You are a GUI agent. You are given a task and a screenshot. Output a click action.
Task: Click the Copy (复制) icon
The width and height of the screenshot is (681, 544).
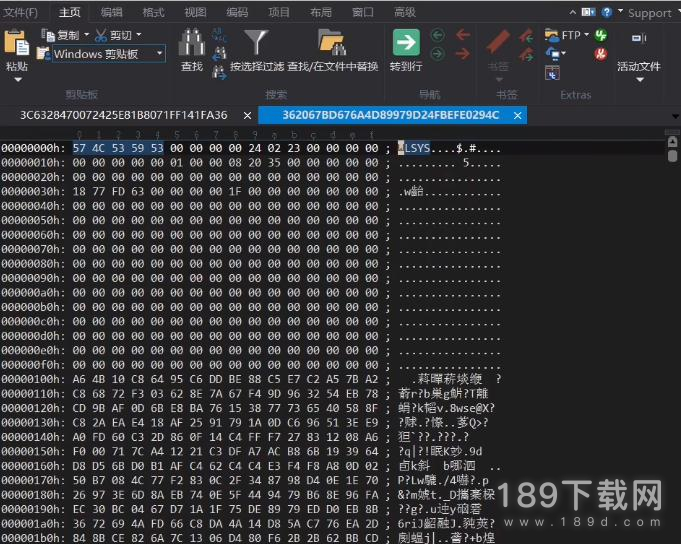[46, 35]
